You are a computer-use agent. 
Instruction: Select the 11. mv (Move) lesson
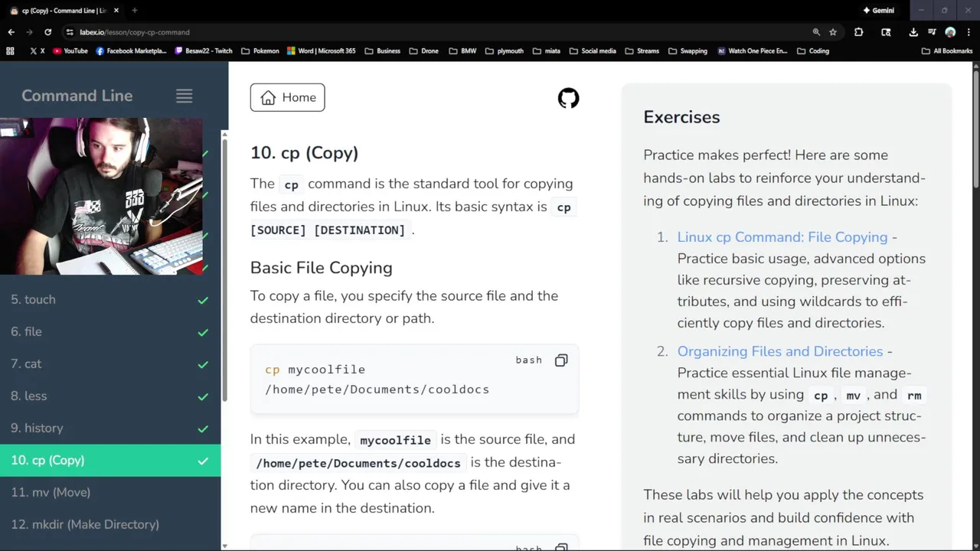tap(51, 492)
